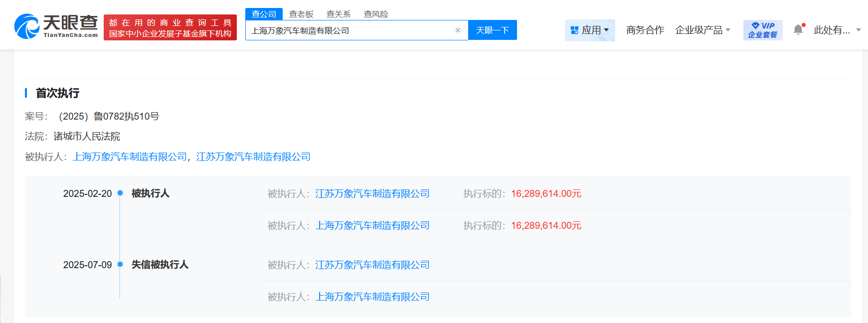This screenshot has height=323, width=868.
Task: Switch to the 查关系 tab
Action: click(x=339, y=14)
